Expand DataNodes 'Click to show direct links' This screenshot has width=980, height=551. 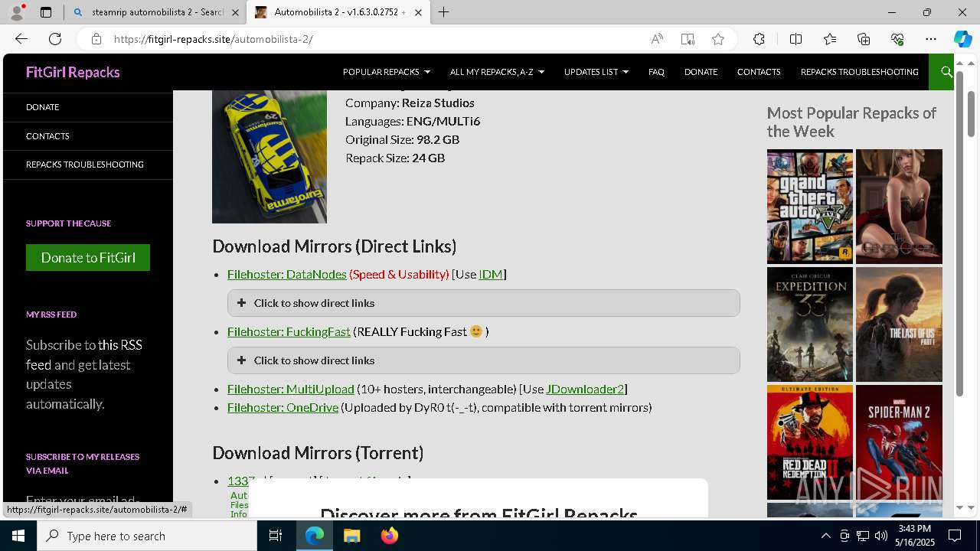point(483,303)
